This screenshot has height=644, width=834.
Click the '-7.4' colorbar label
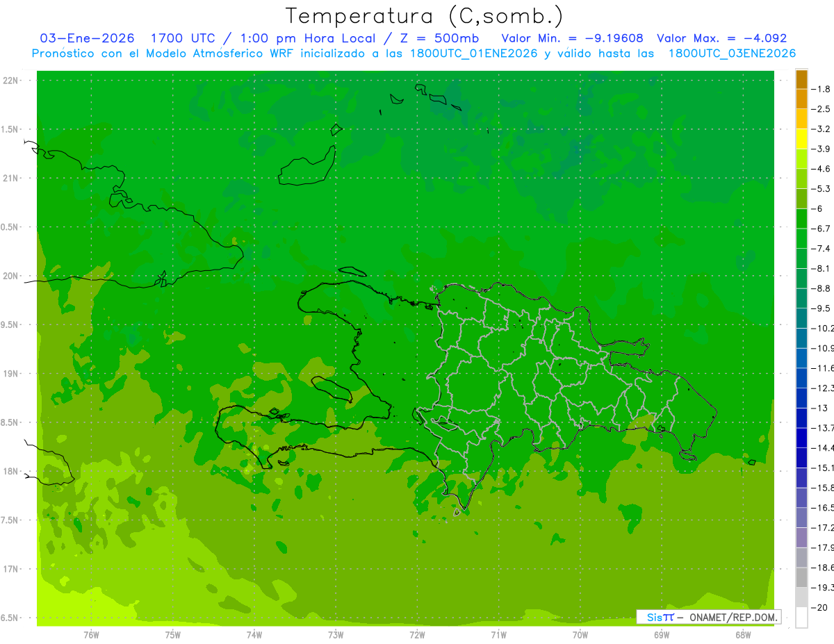(x=821, y=249)
